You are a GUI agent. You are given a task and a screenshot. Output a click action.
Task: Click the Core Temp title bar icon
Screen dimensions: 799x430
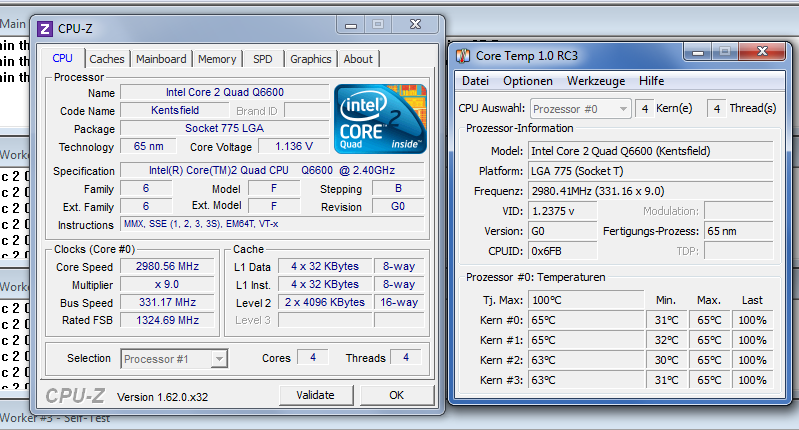[x=463, y=56]
